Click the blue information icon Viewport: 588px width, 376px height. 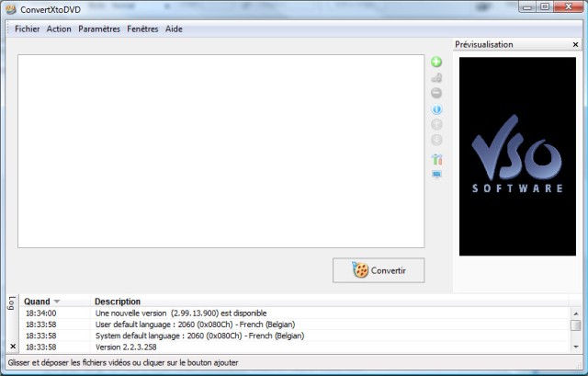436,109
